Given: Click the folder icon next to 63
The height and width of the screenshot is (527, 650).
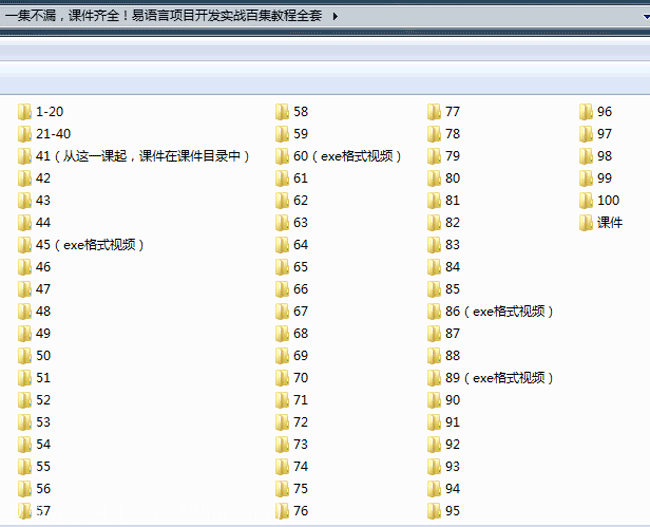Looking at the screenshot, I should [282, 223].
